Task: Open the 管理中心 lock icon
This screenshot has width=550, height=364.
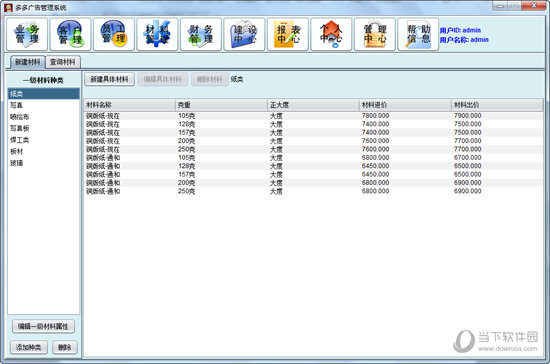Action: point(375,34)
